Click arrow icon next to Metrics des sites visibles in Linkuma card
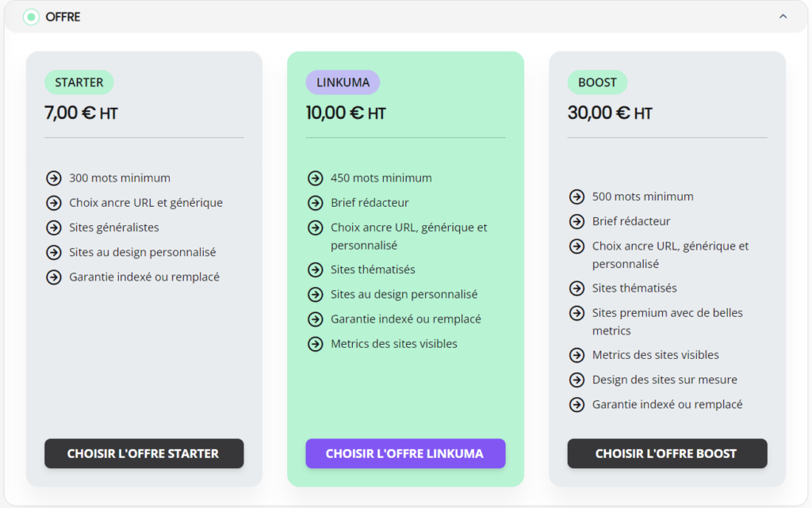The image size is (812, 508). [315, 344]
